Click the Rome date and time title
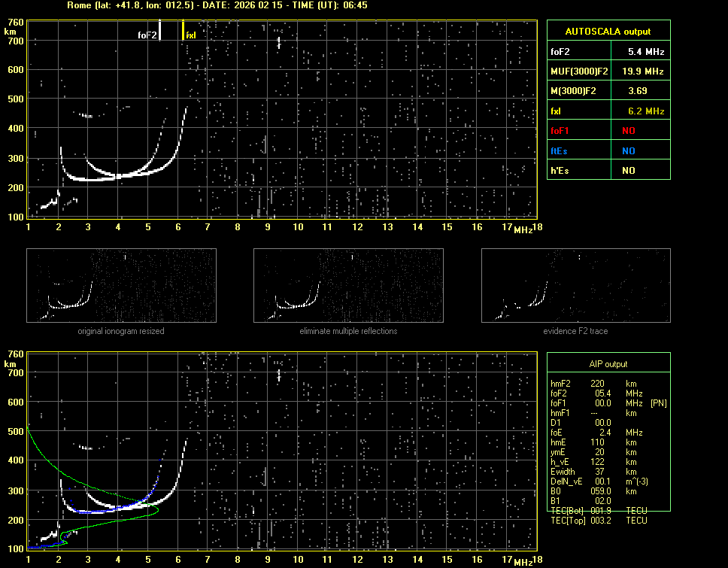 coord(217,5)
